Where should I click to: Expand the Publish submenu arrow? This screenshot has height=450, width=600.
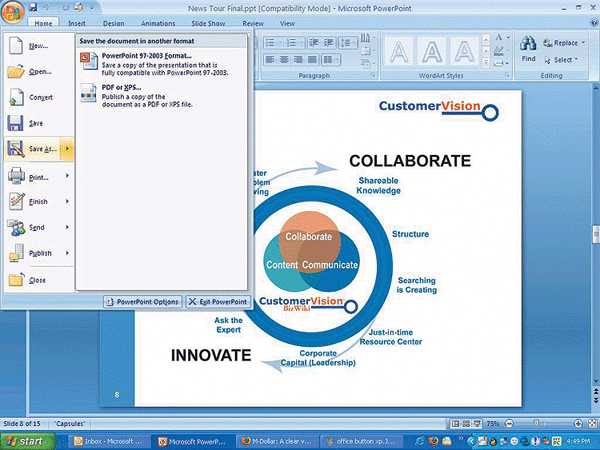pos(67,253)
